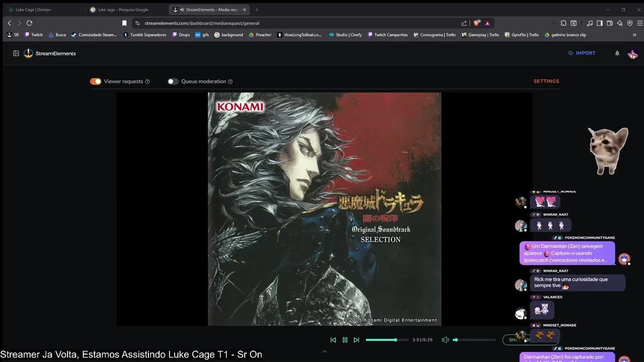Go forward in browser
Viewport: 644px width, 362px height.
(x=19, y=23)
